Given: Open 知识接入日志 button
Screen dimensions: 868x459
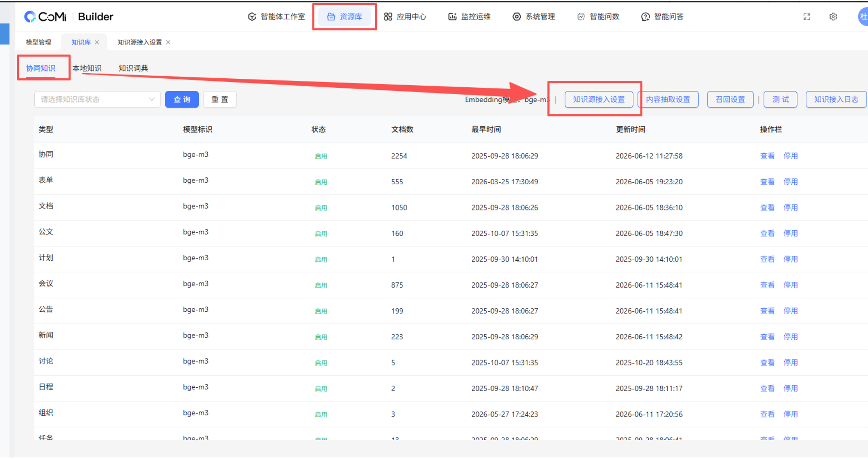Looking at the screenshot, I should 836,99.
